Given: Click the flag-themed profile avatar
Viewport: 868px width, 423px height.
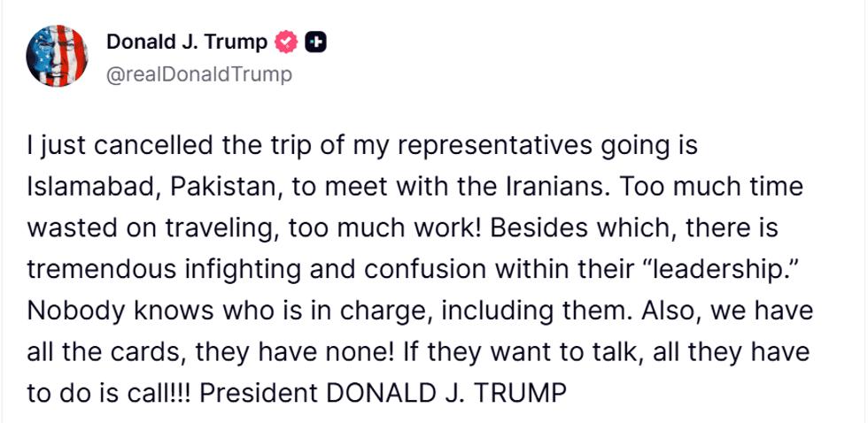Looking at the screenshot, I should click(58, 55).
